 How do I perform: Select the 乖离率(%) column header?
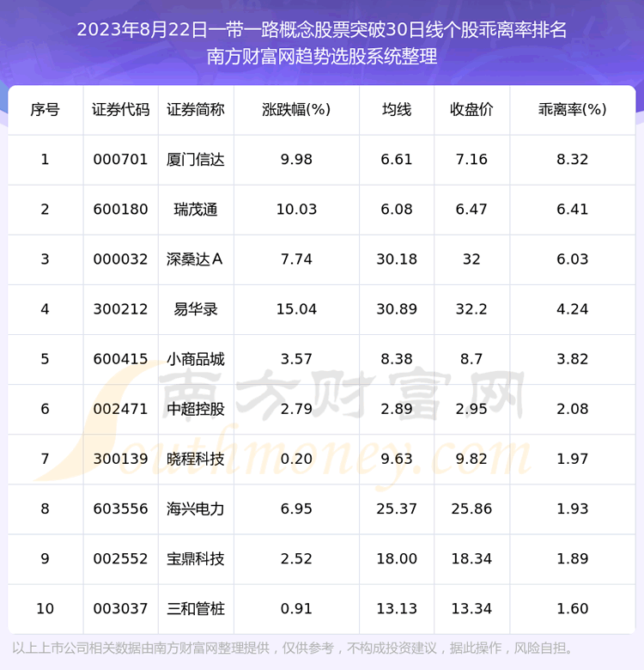(x=572, y=110)
